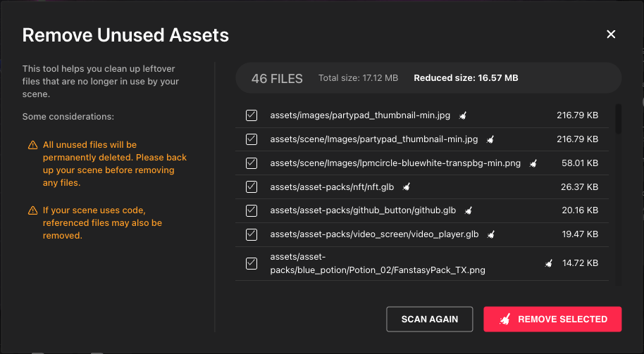Viewport: 644px width, 354px height.
Task: Click Remove Selected button
Action: 552,319
